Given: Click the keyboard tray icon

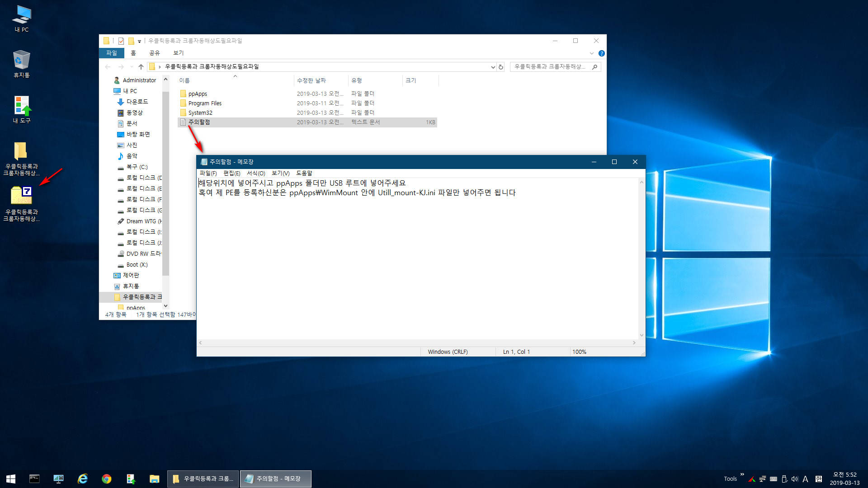Looking at the screenshot, I should pos(774,479).
